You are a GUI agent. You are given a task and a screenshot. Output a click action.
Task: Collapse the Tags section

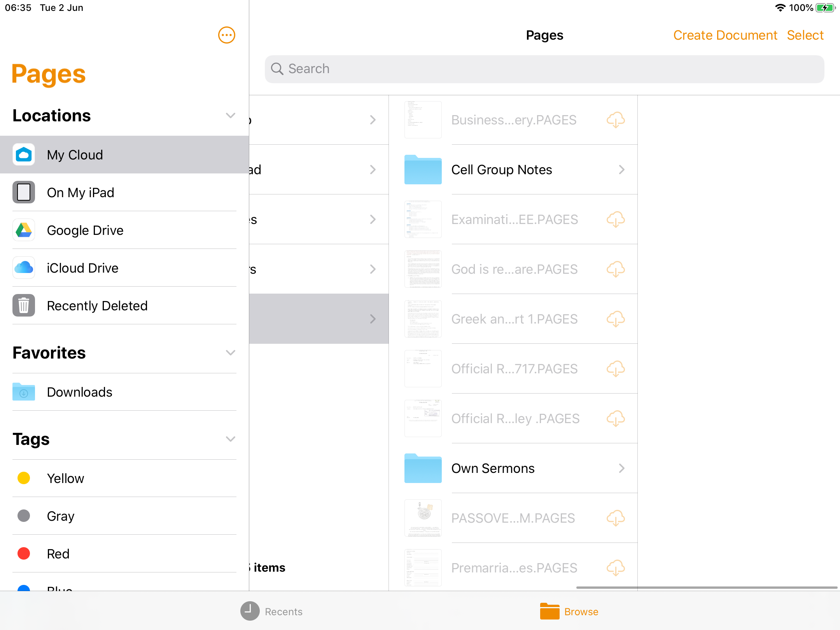231,439
